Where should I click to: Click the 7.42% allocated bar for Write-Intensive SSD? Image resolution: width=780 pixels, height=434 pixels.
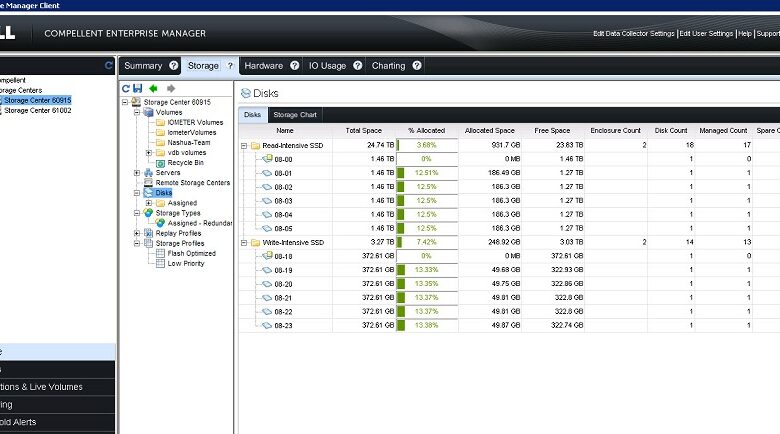click(427, 242)
